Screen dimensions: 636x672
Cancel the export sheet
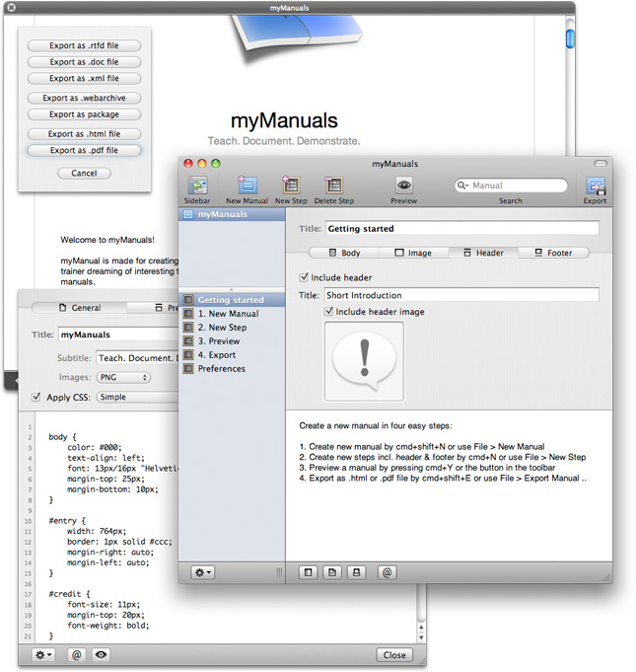click(x=84, y=173)
